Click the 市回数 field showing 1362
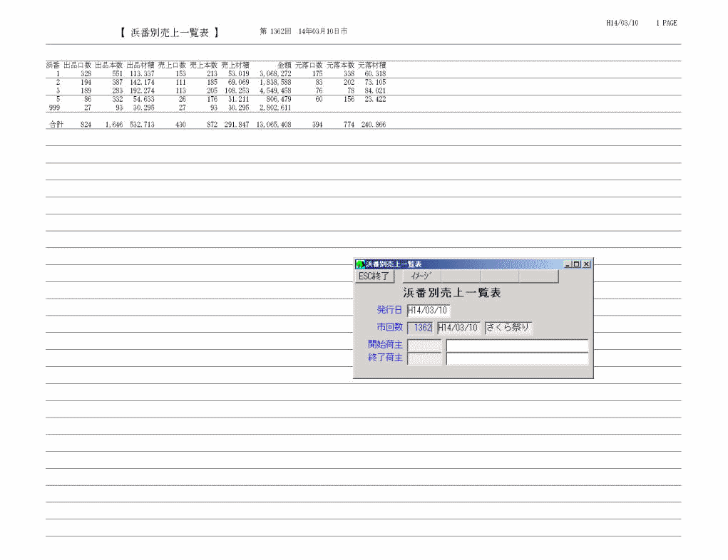The width and height of the screenshot is (728, 560). pyautogui.click(x=420, y=328)
